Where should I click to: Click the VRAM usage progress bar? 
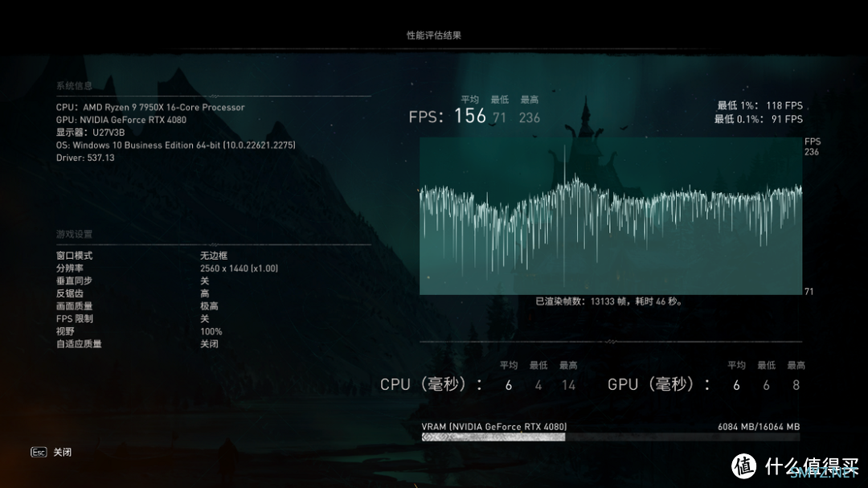click(x=611, y=437)
